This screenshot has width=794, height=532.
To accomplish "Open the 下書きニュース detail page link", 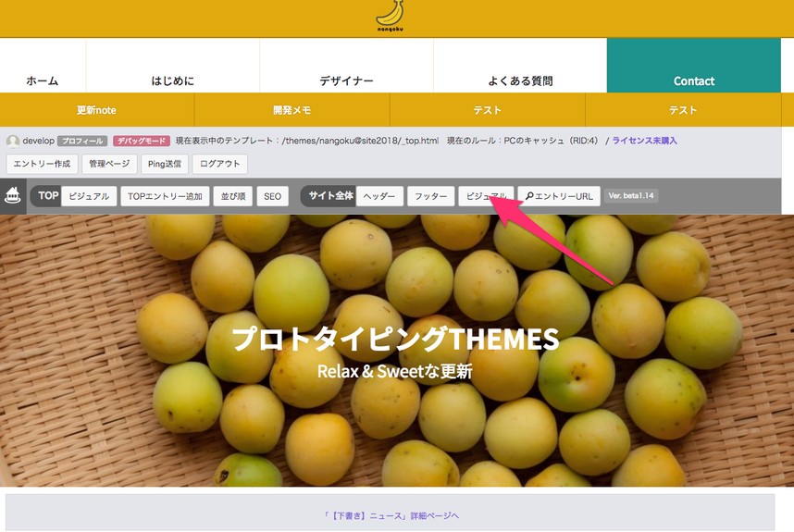I will tap(391, 515).
